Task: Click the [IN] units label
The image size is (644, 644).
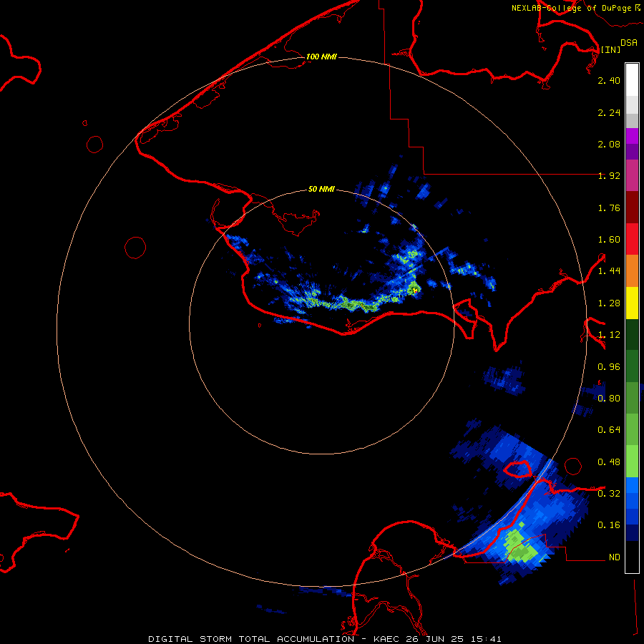Action: point(610,49)
